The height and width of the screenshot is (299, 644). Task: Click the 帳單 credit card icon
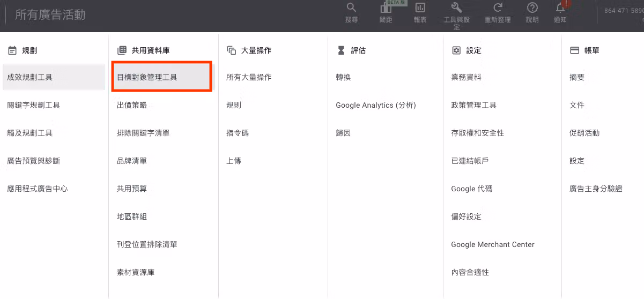(x=574, y=50)
